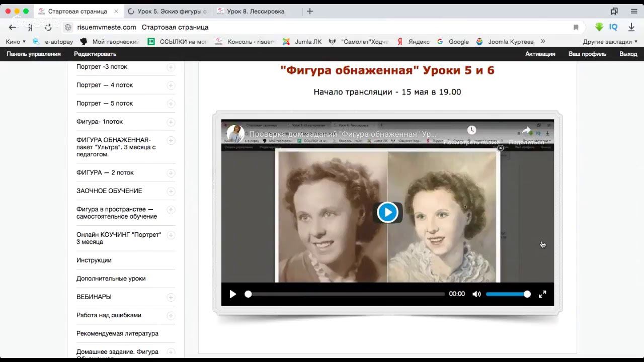Open Рекомендуемая литература sidebar link
The height and width of the screenshot is (362, 644).
tap(117, 333)
